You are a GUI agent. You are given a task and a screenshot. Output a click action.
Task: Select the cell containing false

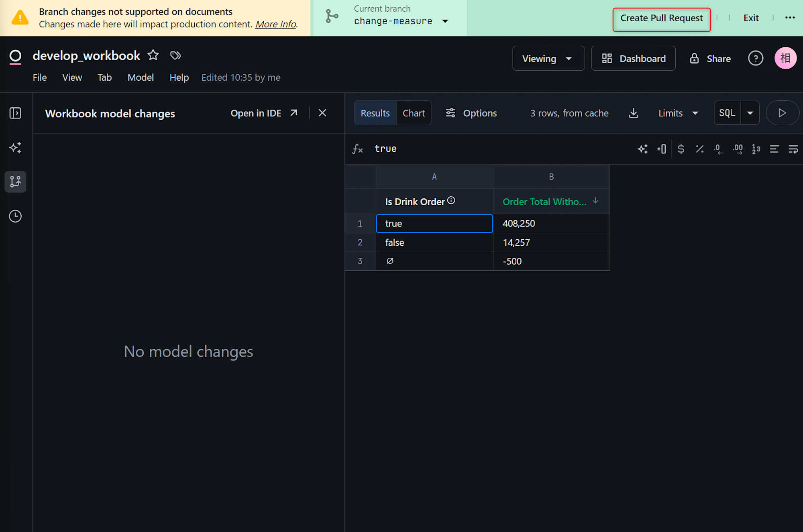tap(434, 242)
